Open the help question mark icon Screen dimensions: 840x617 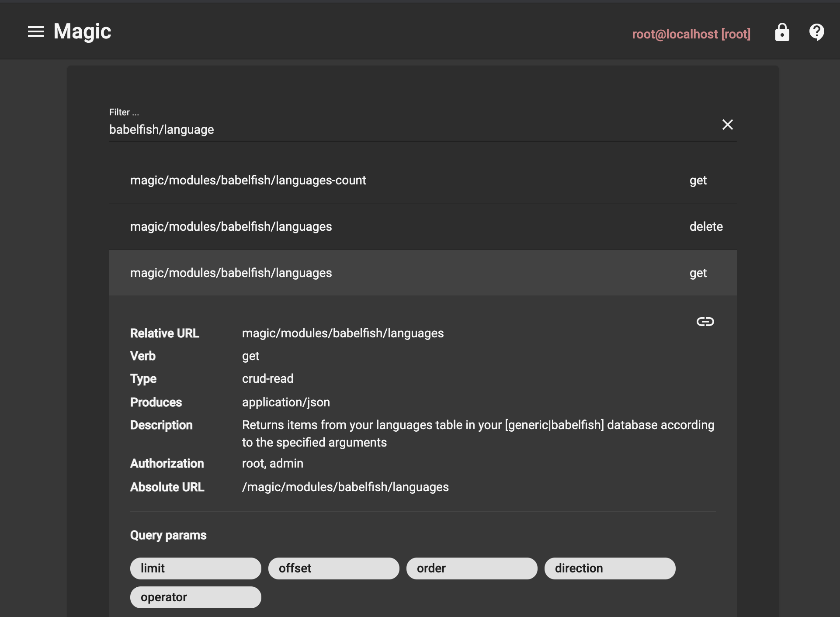816,32
